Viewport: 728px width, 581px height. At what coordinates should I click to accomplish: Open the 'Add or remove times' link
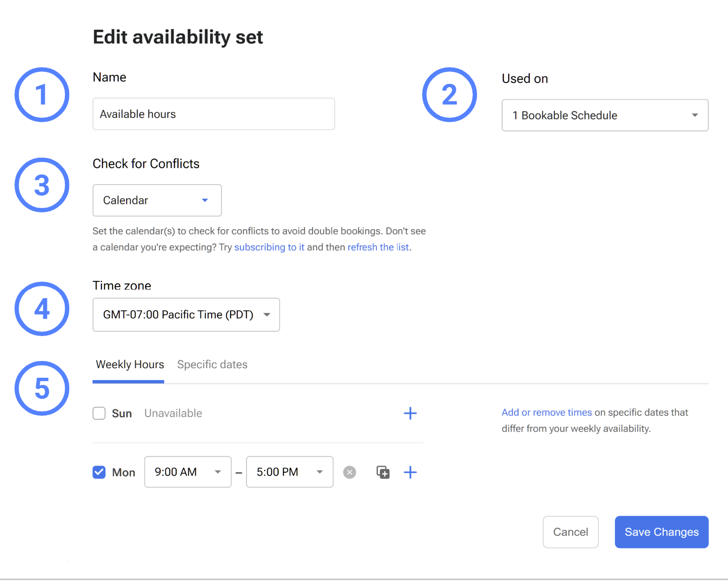click(x=547, y=412)
